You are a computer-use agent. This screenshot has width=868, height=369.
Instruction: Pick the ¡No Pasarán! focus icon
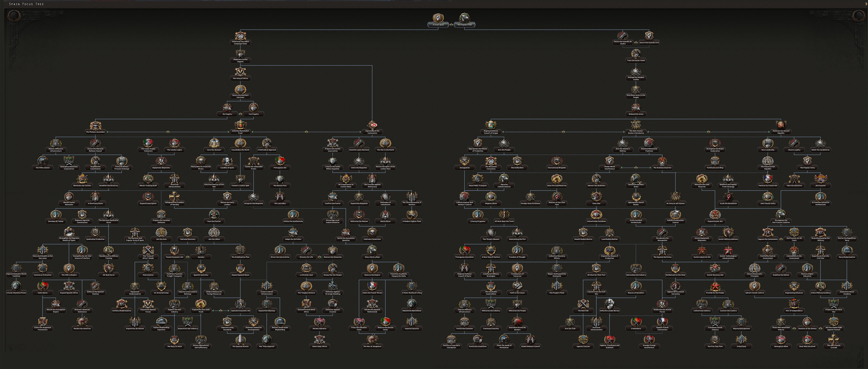pyautogui.click(x=821, y=179)
